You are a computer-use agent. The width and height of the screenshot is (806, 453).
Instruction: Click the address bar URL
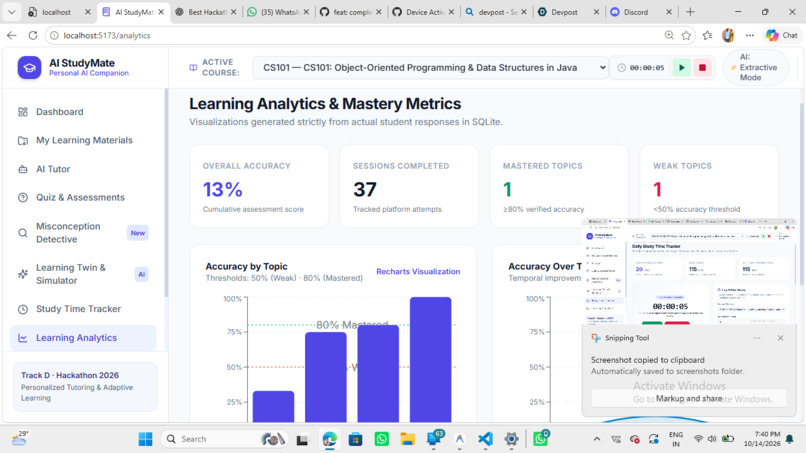tap(107, 35)
